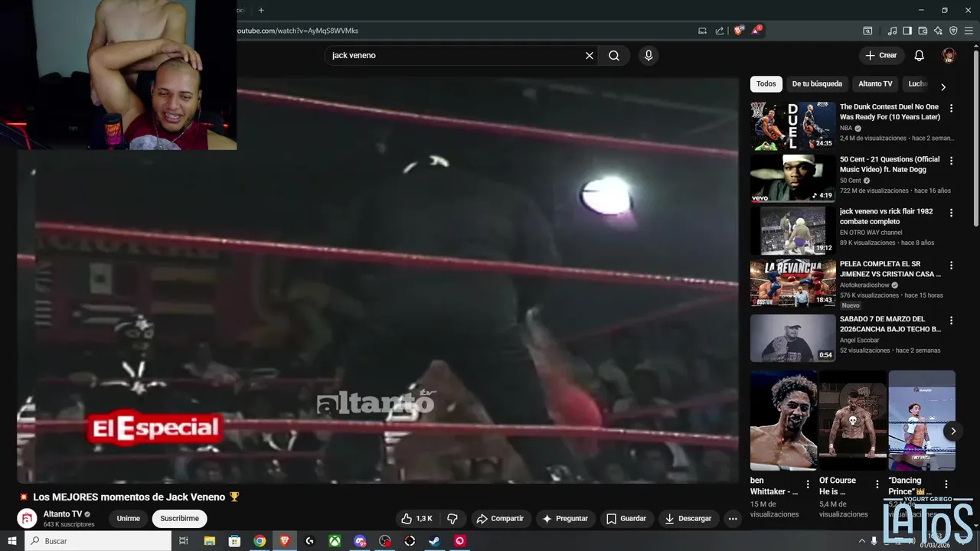The height and width of the screenshot is (551, 980).
Task: Open Task View on the taskbar
Action: (x=184, y=541)
